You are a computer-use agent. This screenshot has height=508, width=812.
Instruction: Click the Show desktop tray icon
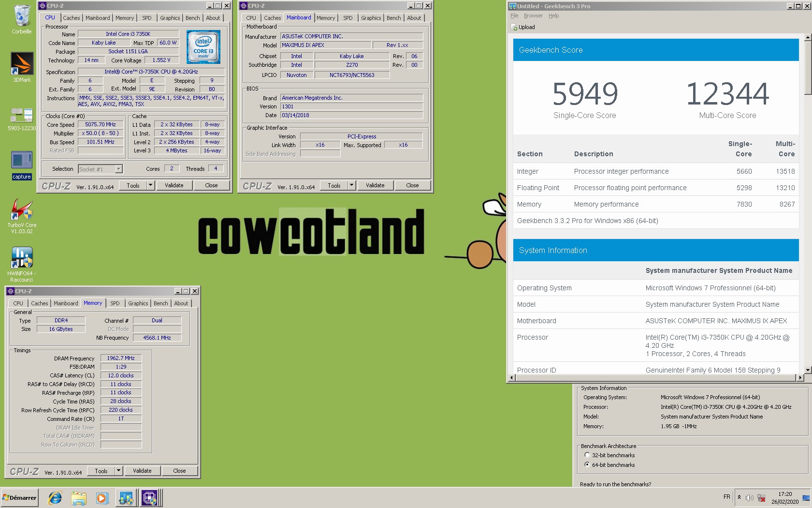(x=806, y=497)
